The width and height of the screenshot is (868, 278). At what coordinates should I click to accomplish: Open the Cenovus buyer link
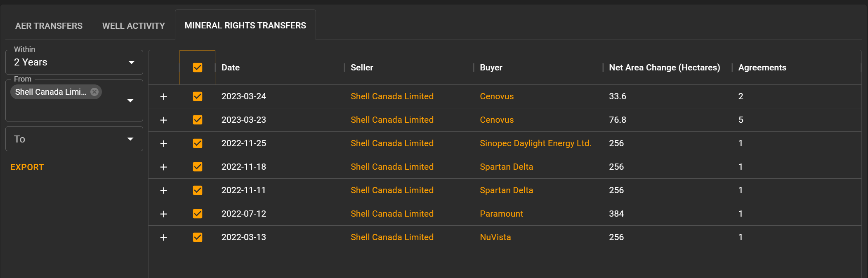(497, 96)
